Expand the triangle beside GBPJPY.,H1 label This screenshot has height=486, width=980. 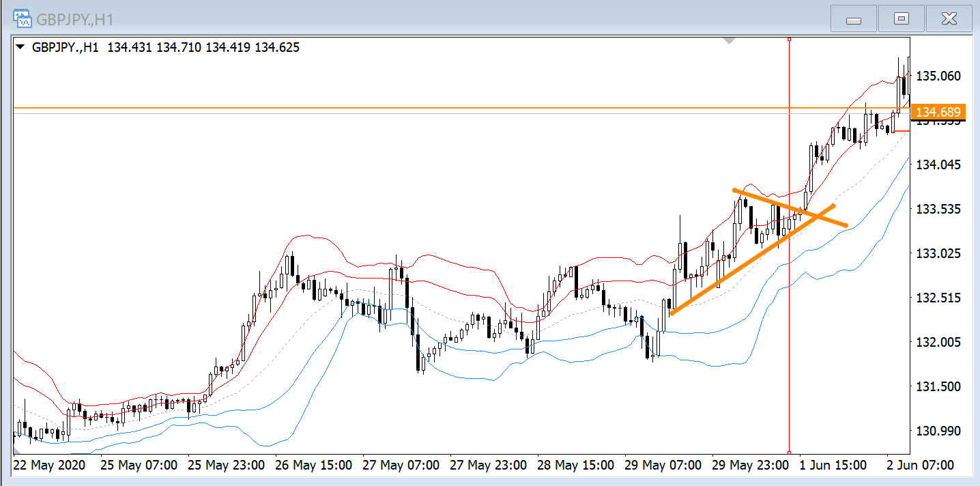tap(20, 48)
